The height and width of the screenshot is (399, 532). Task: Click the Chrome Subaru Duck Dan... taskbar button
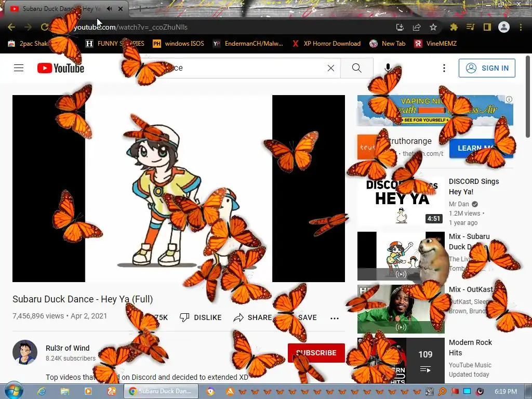tap(161, 392)
